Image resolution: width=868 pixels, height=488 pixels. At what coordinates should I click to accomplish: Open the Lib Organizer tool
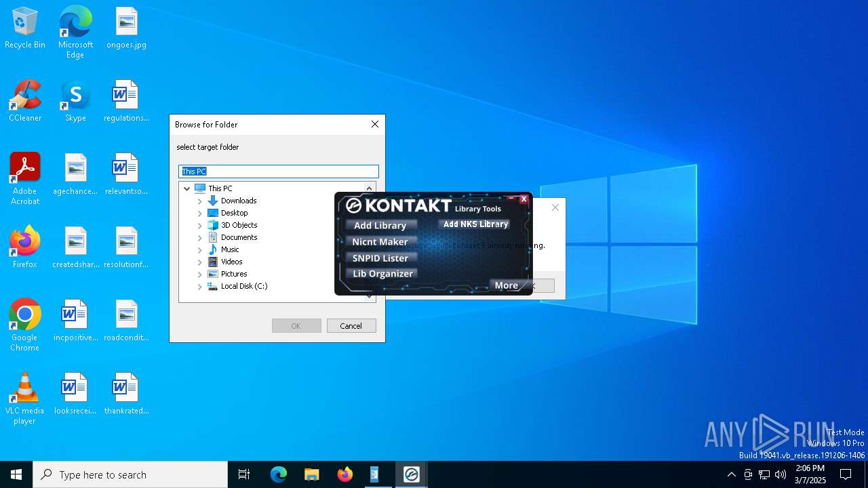tap(382, 274)
